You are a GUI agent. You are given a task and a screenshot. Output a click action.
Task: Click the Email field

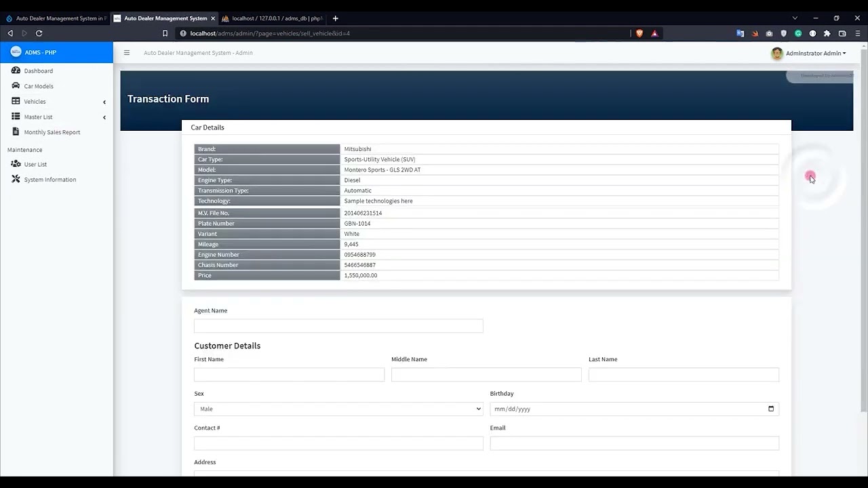[635, 443]
